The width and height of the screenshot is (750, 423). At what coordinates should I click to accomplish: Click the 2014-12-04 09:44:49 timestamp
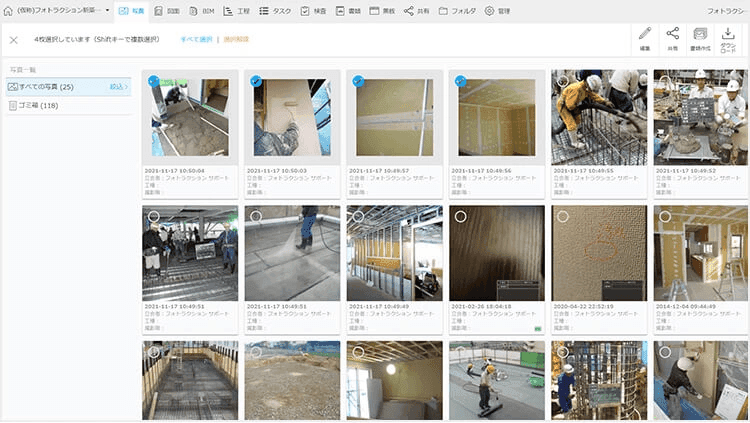point(686,306)
